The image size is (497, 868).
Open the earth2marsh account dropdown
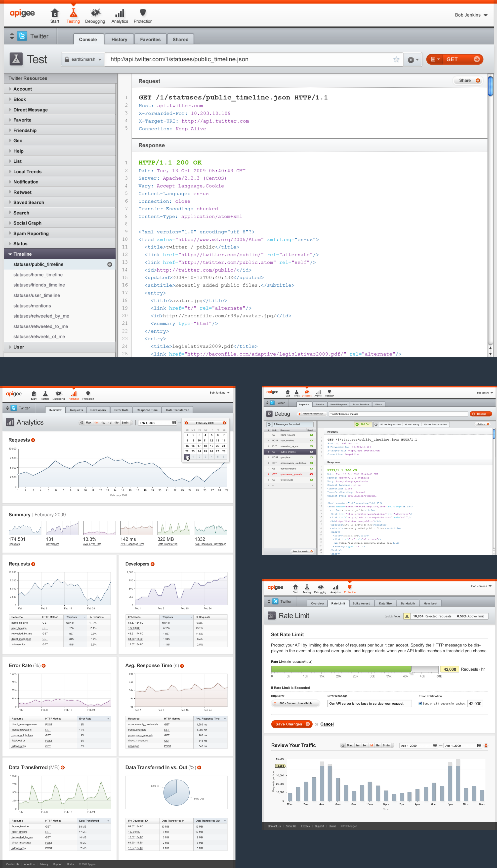(x=83, y=59)
